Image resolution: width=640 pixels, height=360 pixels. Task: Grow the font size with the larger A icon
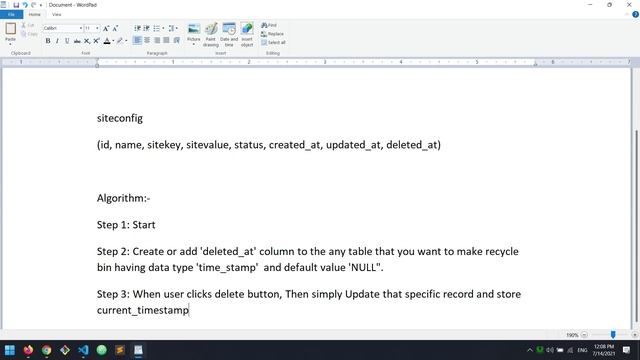(x=106, y=28)
